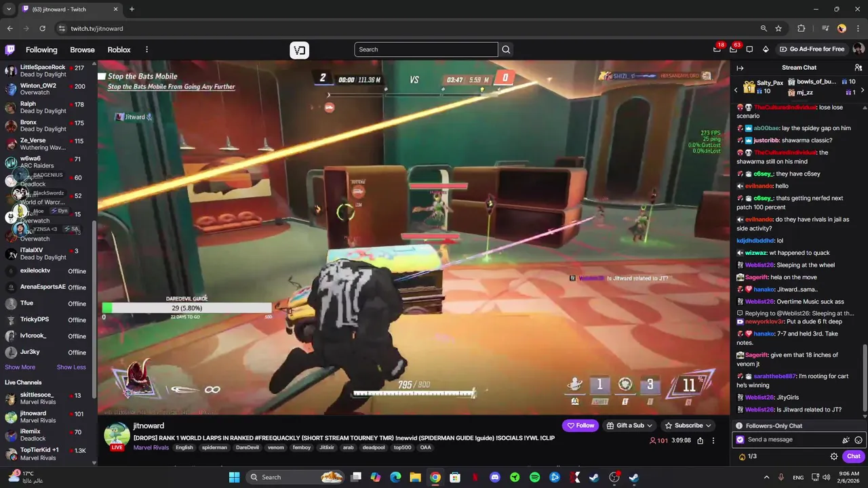Open the TopTierKid +1 live channel

point(46,453)
